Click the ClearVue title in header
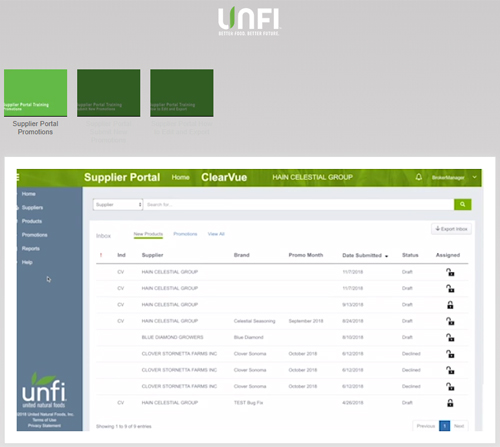This screenshot has width=500, height=447. (x=224, y=177)
